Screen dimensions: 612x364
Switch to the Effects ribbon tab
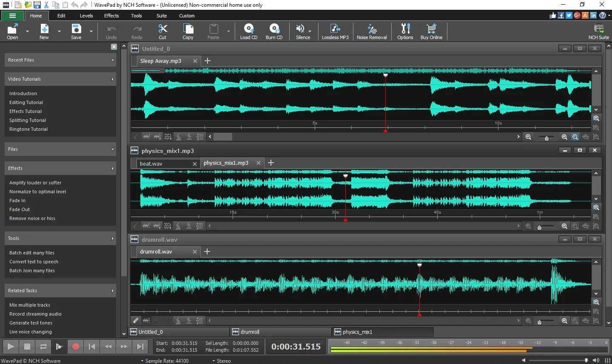coord(111,16)
